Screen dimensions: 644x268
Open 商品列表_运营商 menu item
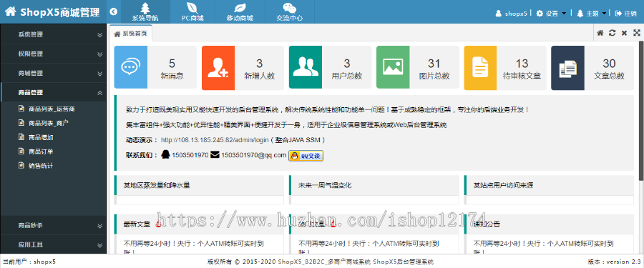[x=47, y=109]
